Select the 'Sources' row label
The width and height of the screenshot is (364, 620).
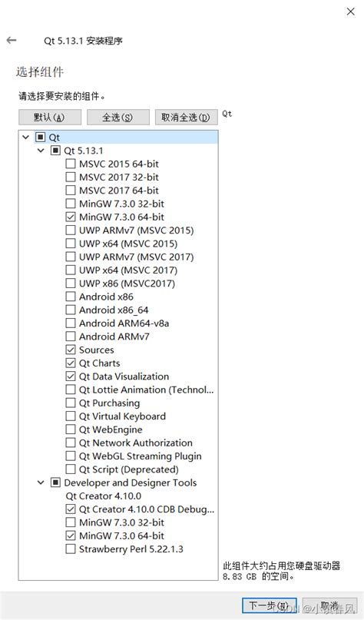97,350
